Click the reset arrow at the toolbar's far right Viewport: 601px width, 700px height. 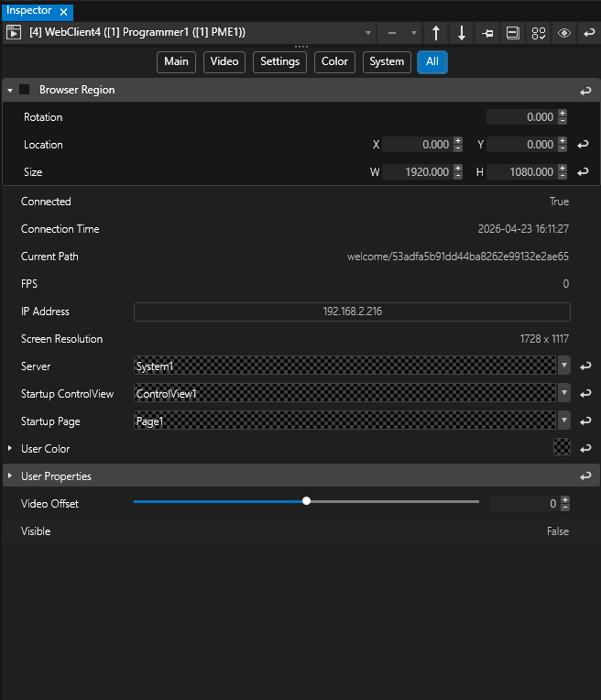[589, 33]
